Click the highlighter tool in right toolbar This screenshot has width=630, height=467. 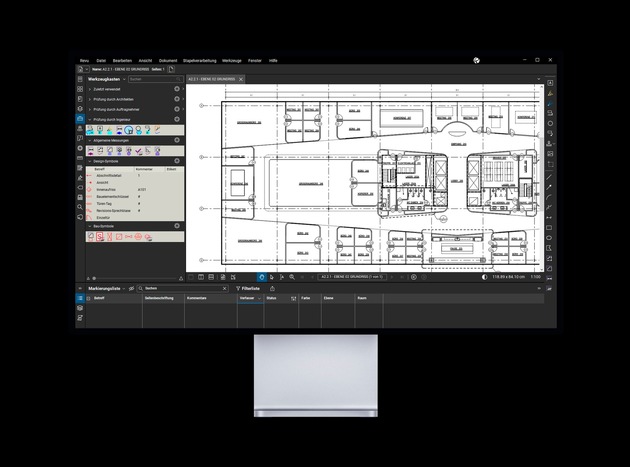[550, 103]
